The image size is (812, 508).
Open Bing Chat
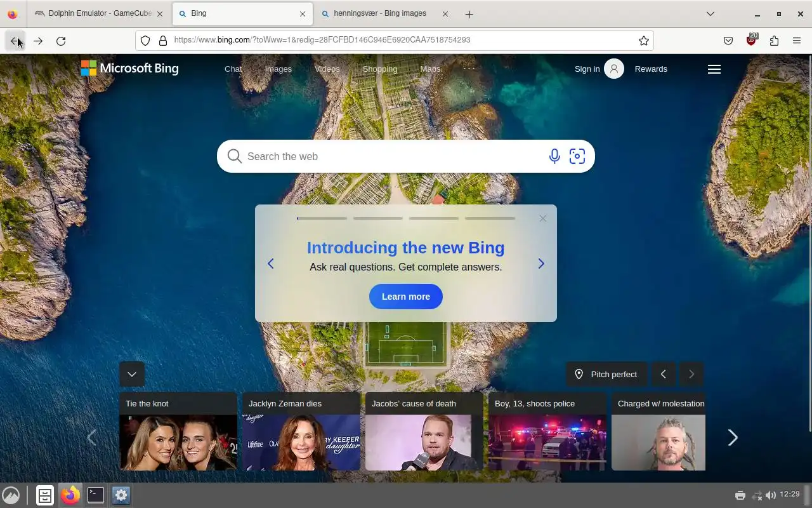[233, 69]
